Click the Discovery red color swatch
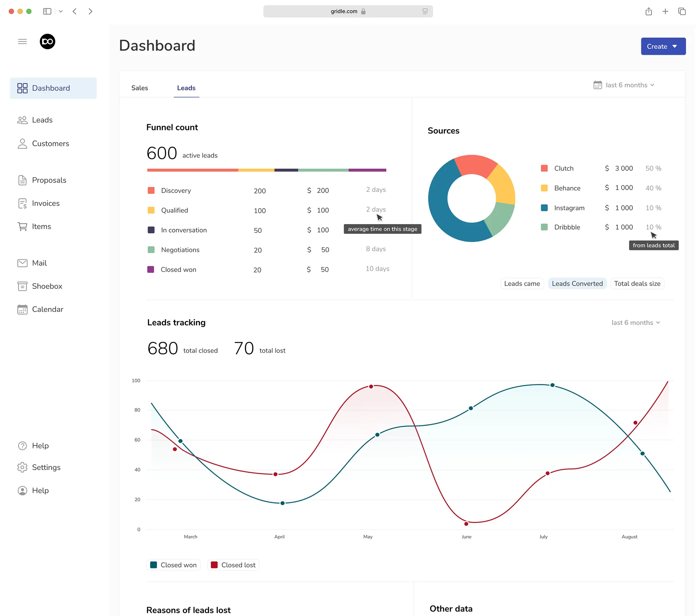This screenshot has height=616, width=696. [151, 191]
